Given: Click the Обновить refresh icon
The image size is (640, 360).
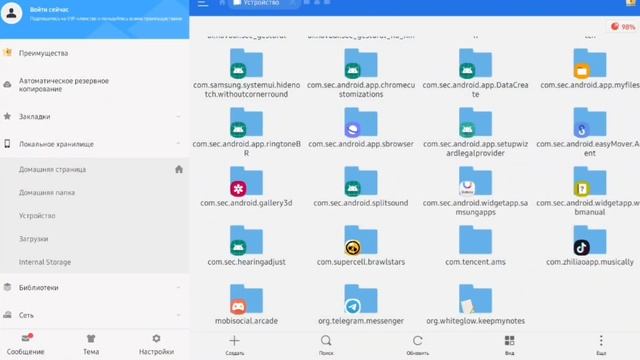Looking at the screenshot, I should (x=418, y=341).
